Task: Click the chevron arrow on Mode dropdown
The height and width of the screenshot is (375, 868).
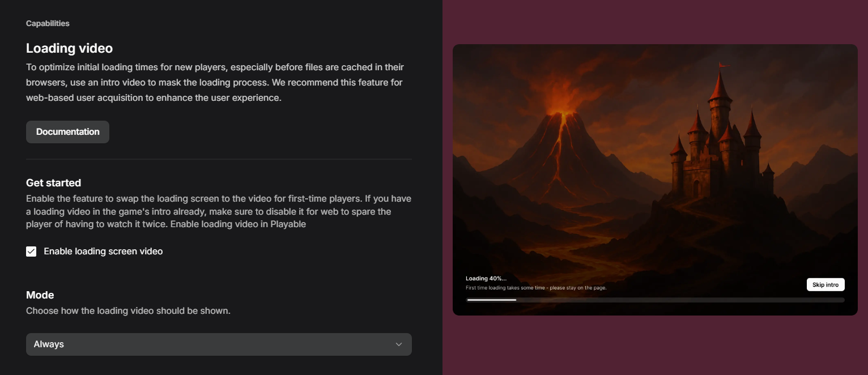Action: [x=399, y=344]
